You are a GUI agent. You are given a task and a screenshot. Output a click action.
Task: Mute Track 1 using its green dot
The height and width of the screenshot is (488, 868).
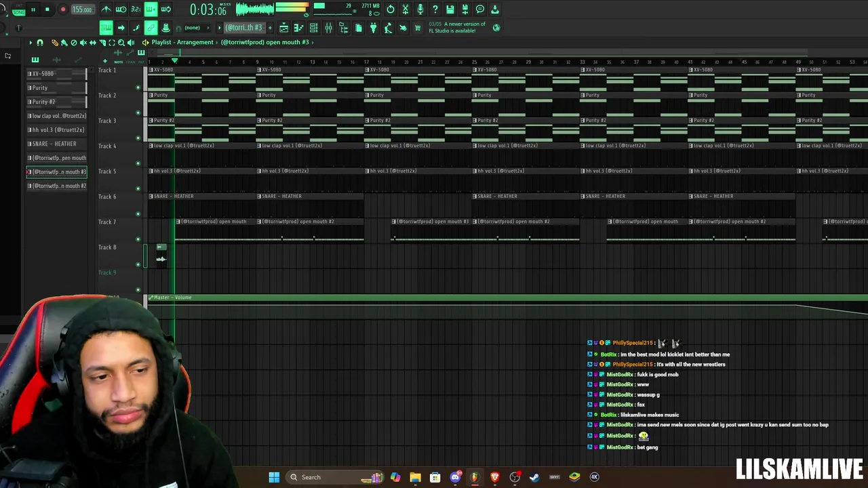(138, 87)
